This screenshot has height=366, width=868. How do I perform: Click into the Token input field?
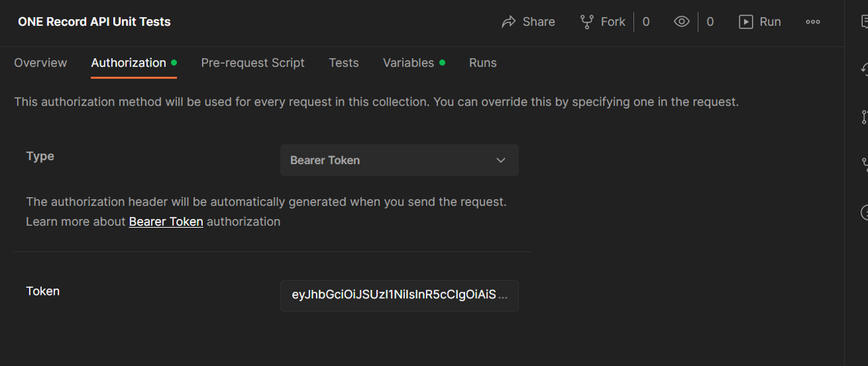[399, 296]
